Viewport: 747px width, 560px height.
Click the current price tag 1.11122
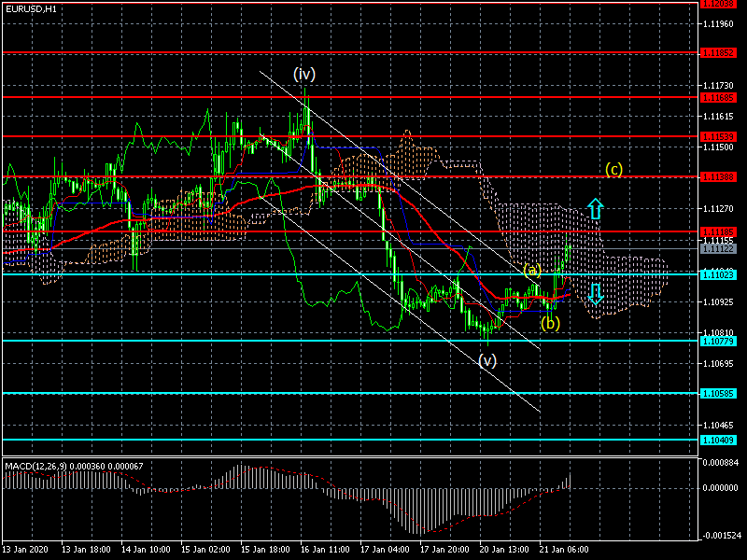tap(718, 249)
